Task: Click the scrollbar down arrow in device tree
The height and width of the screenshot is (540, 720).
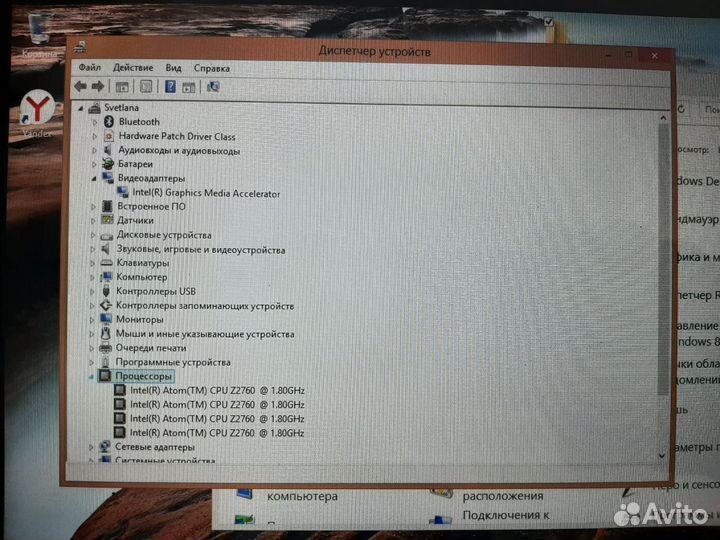Action: (x=662, y=456)
